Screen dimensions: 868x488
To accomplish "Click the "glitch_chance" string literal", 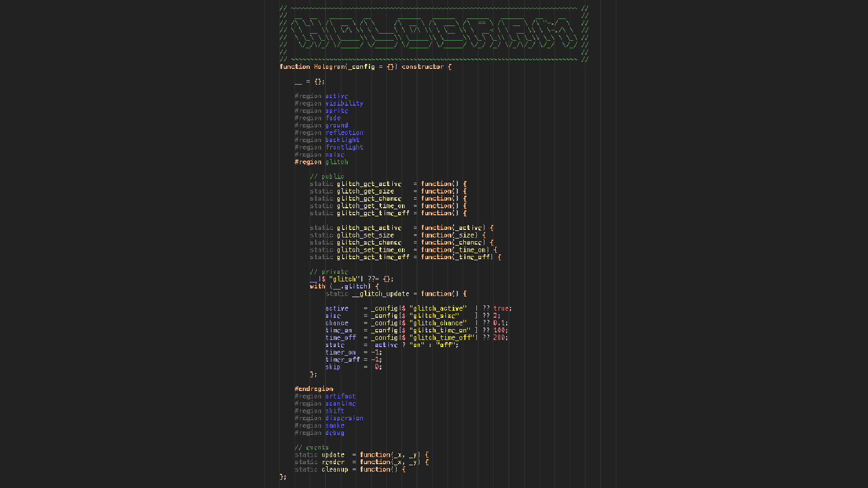I will 438,323.
